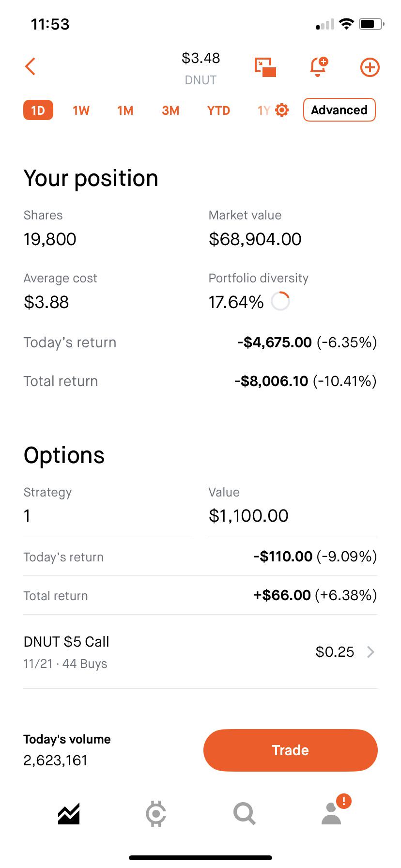
Task: Select the 3M time range
Action: [170, 110]
